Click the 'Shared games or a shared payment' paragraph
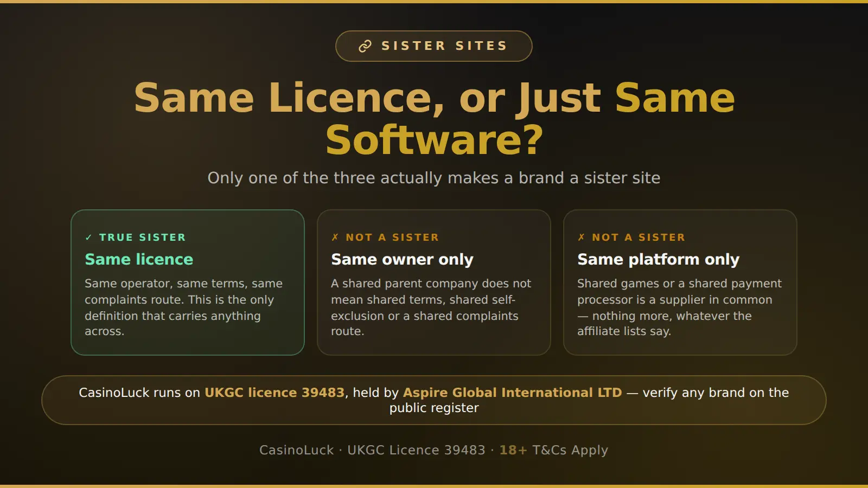The width and height of the screenshot is (868, 488). 679,307
